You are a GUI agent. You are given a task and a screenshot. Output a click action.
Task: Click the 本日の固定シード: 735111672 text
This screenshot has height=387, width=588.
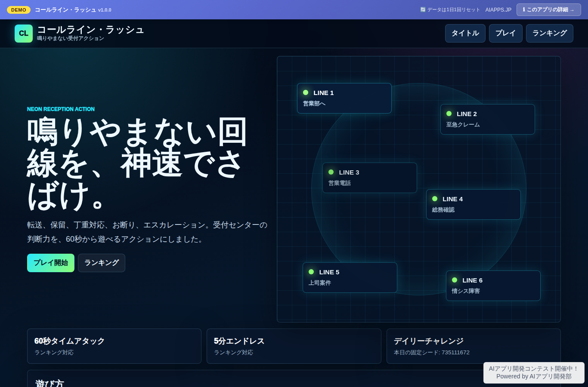(432, 353)
